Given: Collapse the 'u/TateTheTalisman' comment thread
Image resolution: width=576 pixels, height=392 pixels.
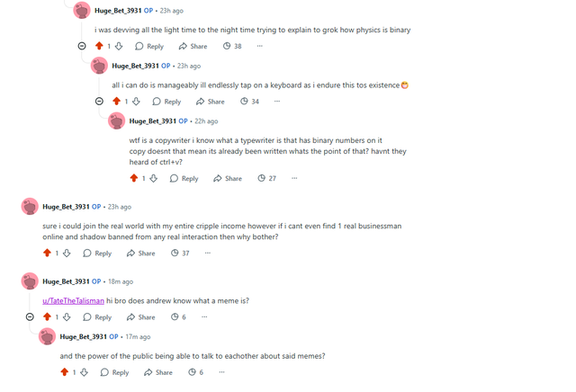Looking at the screenshot, I should (30, 316).
